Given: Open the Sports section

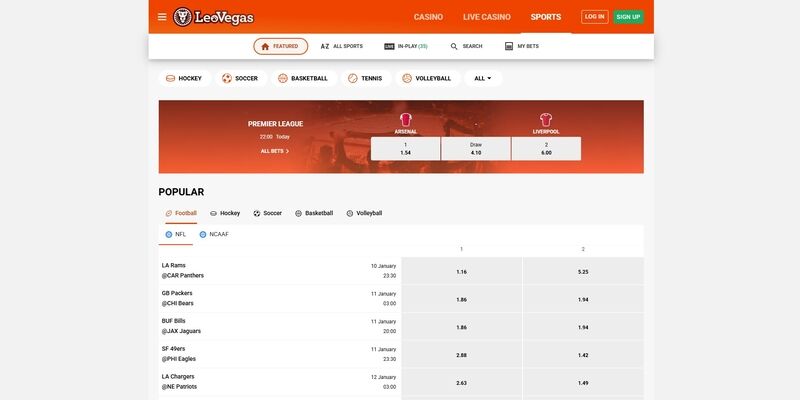Looking at the screenshot, I should tap(545, 17).
